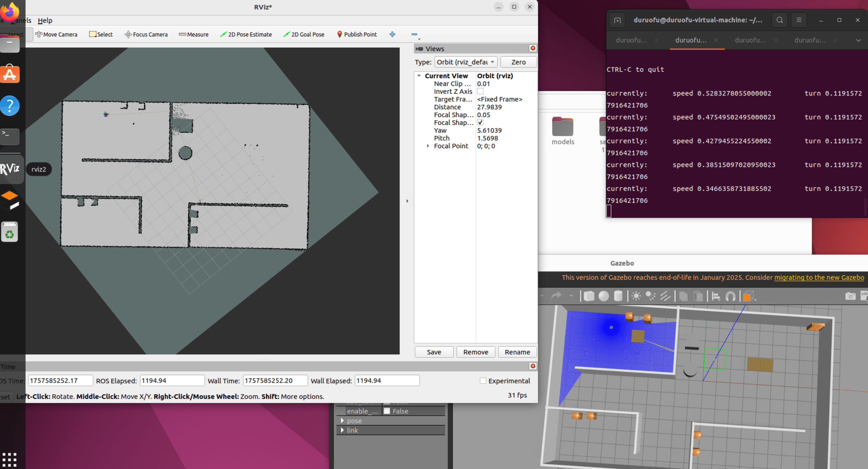Screen dimensions: 868x469
Task: Activate the 2D Goal Pose tool
Action: (304, 34)
